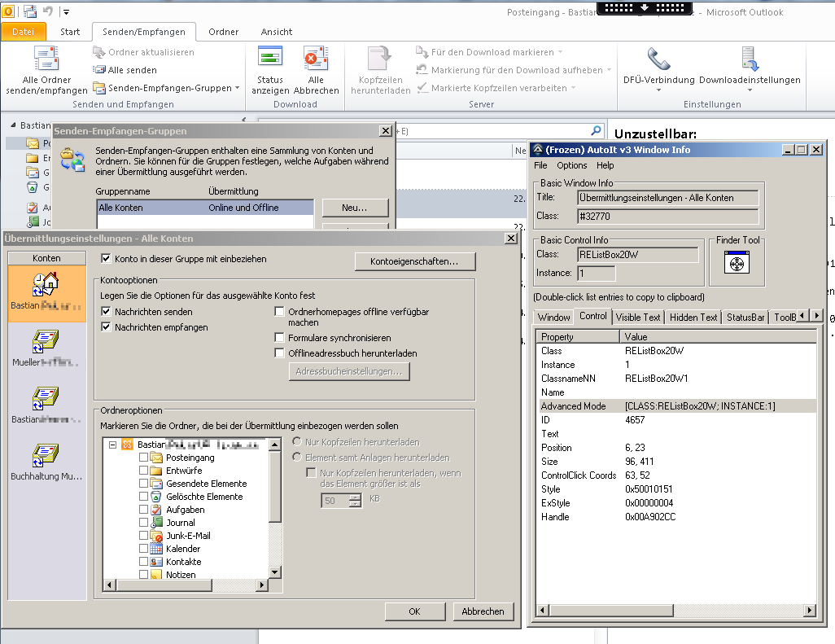Enable Formulare synchronisieren checkbox
The width and height of the screenshot is (835, 644).
pyautogui.click(x=280, y=338)
